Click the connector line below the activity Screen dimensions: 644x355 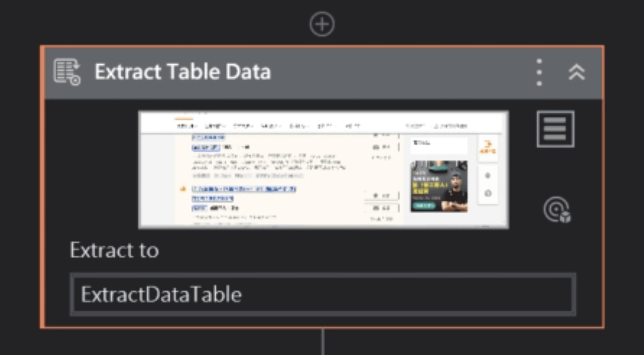(x=322, y=341)
